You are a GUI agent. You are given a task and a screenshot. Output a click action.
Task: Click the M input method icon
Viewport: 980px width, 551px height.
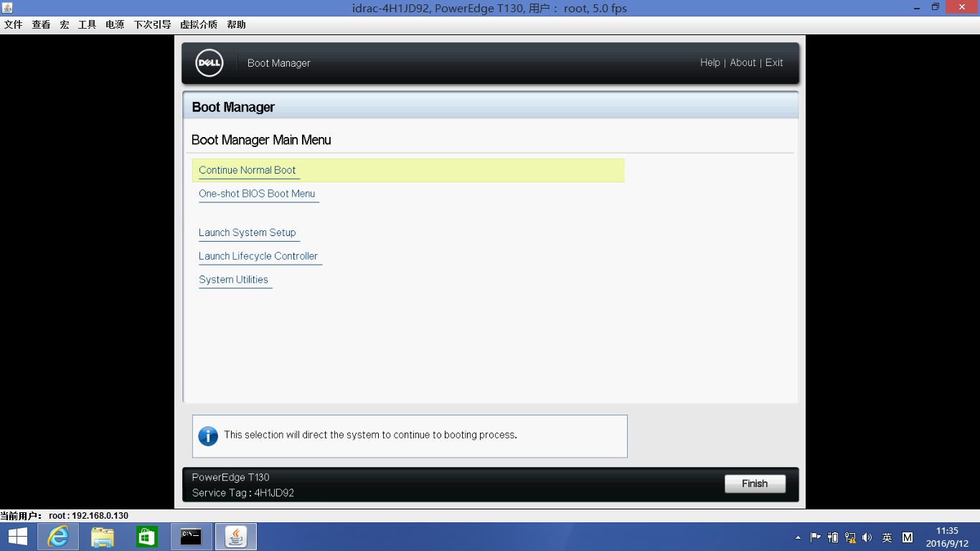(908, 537)
